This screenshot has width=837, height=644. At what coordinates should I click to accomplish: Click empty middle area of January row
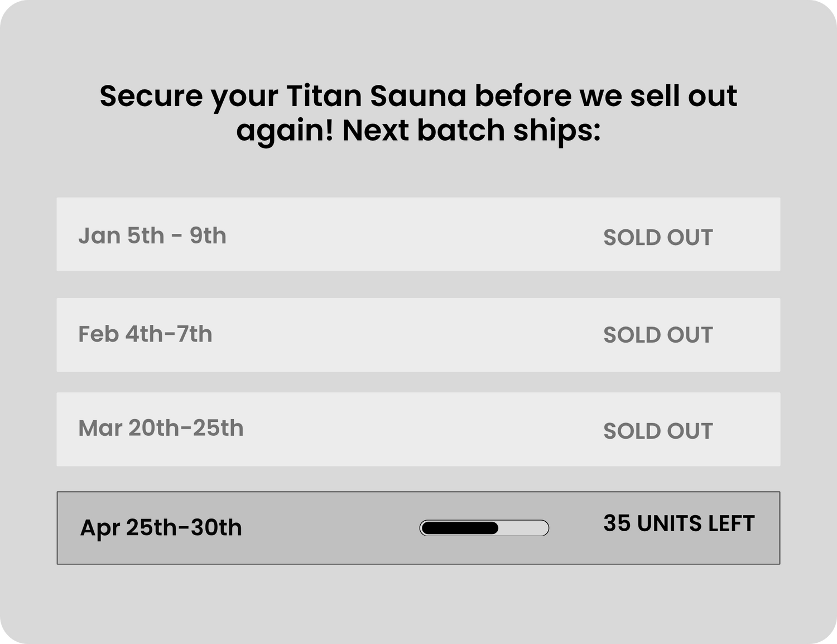pos(413,234)
